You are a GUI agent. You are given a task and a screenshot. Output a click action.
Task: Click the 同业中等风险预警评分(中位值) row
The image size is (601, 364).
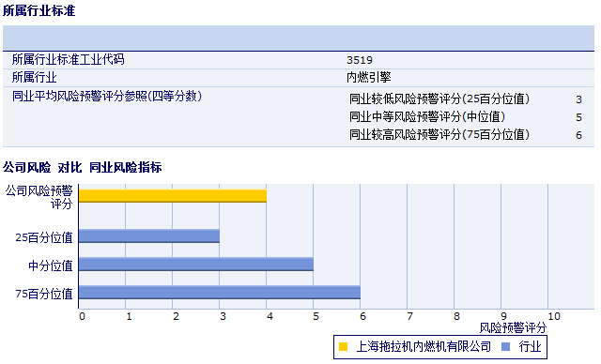click(x=466, y=116)
